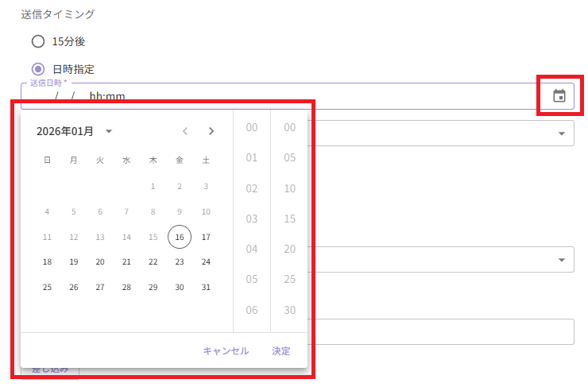
Task: Select date 22 in the calendar
Action: (x=153, y=261)
